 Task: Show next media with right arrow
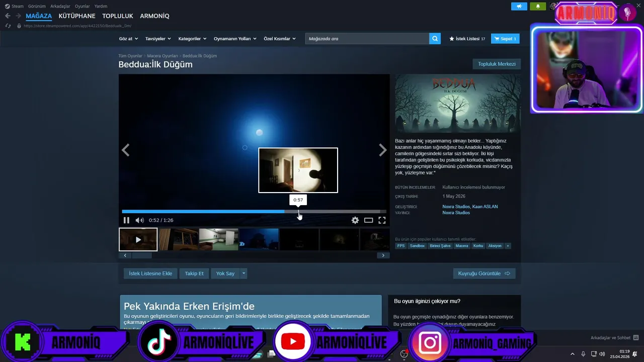[x=383, y=150]
